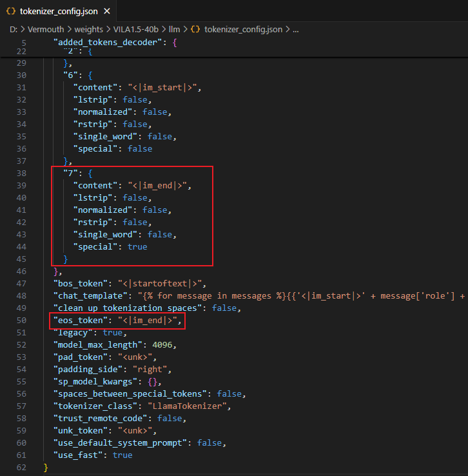Click the JSON icon in breadcrumb
Viewport: 468px width, 476px height.
[195, 30]
